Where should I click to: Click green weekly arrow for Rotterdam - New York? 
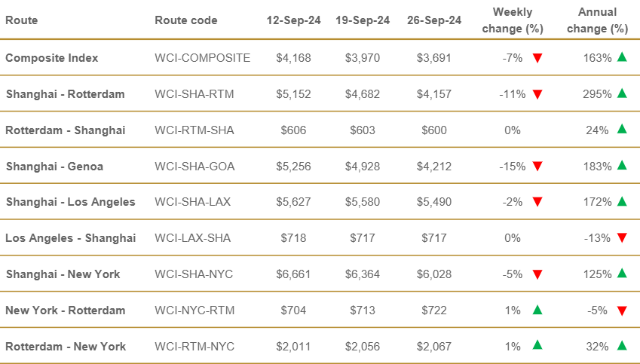coord(537,345)
